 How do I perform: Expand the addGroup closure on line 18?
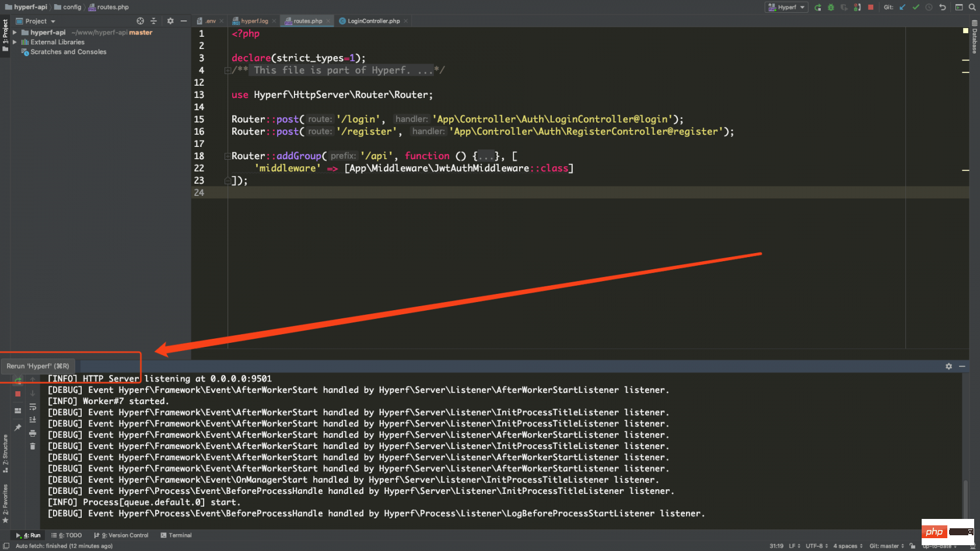point(228,156)
